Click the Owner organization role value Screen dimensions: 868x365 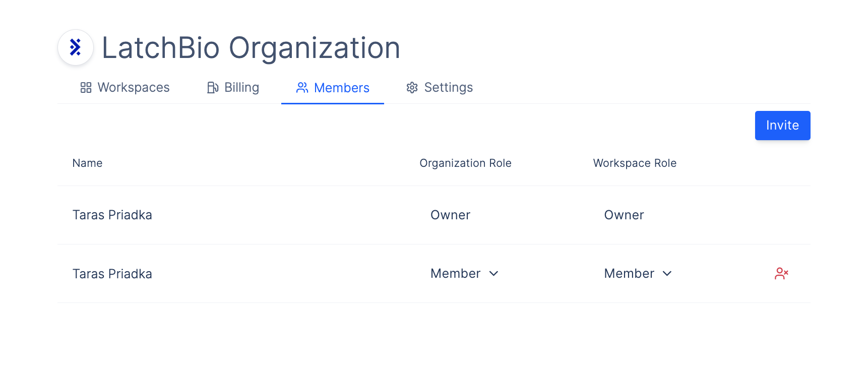(x=450, y=215)
